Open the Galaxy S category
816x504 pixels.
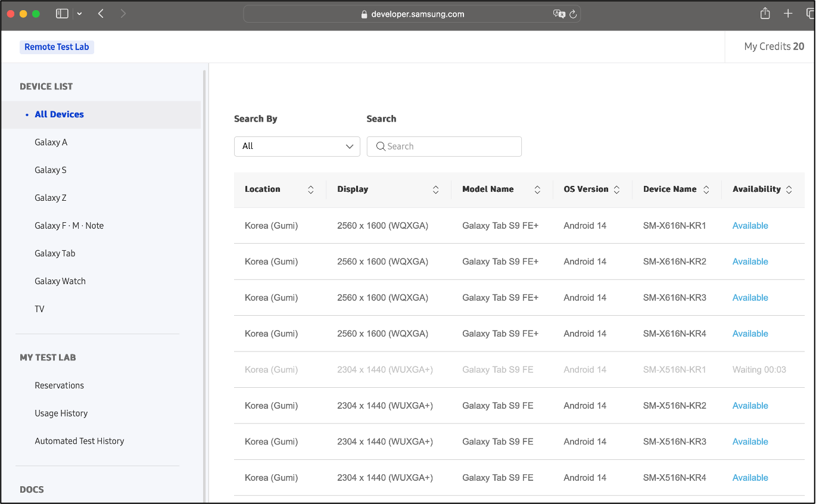pos(51,170)
